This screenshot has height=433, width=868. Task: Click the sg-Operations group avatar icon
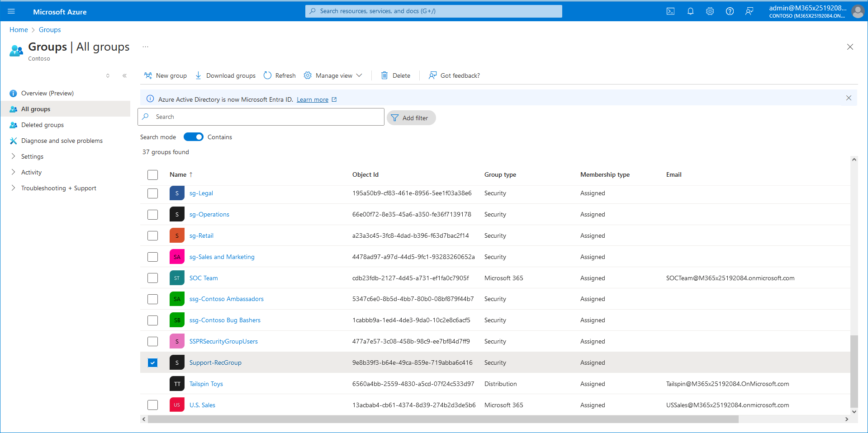click(x=177, y=214)
